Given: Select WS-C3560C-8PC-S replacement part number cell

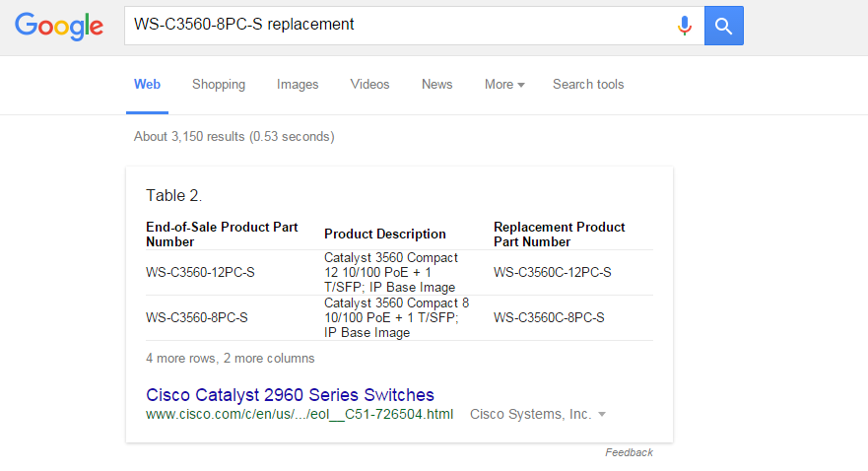Looking at the screenshot, I should point(549,317).
